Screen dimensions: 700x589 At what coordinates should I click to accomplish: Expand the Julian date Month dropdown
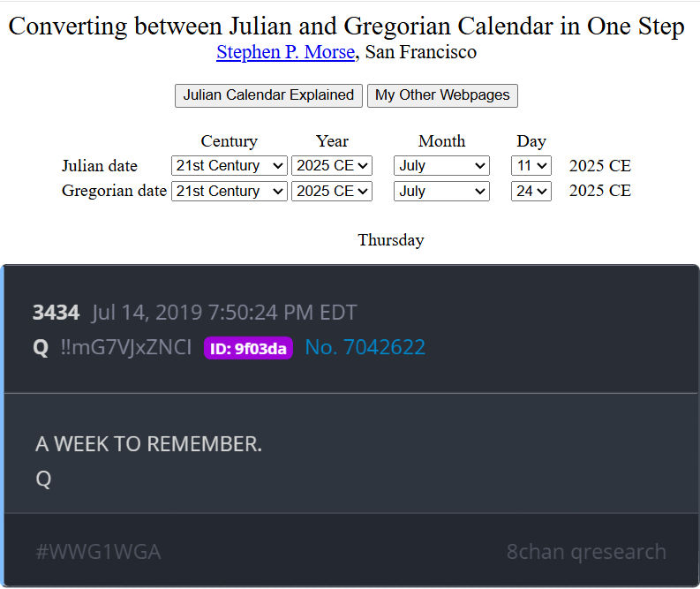(441, 165)
